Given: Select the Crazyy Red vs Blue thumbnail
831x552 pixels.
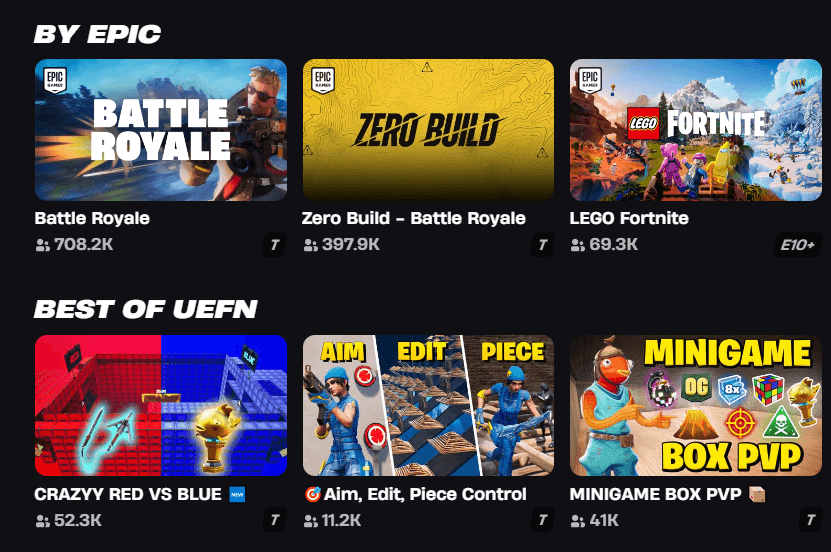Looking at the screenshot, I should (x=161, y=405).
